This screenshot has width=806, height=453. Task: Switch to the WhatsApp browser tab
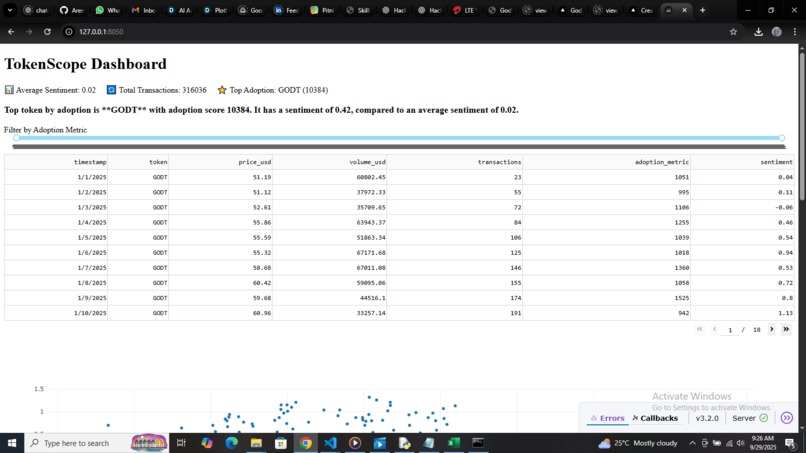tap(107, 10)
